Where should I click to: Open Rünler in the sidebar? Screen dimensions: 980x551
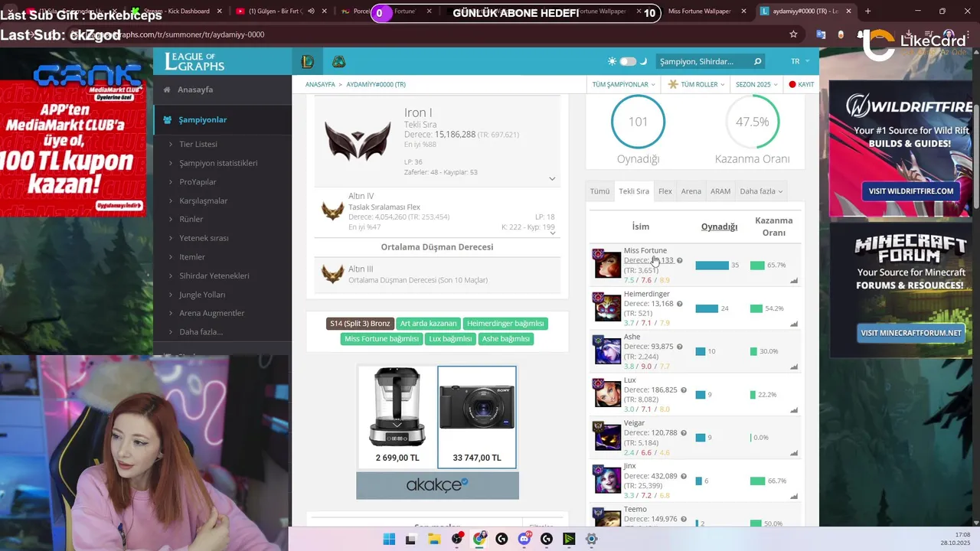click(x=191, y=219)
